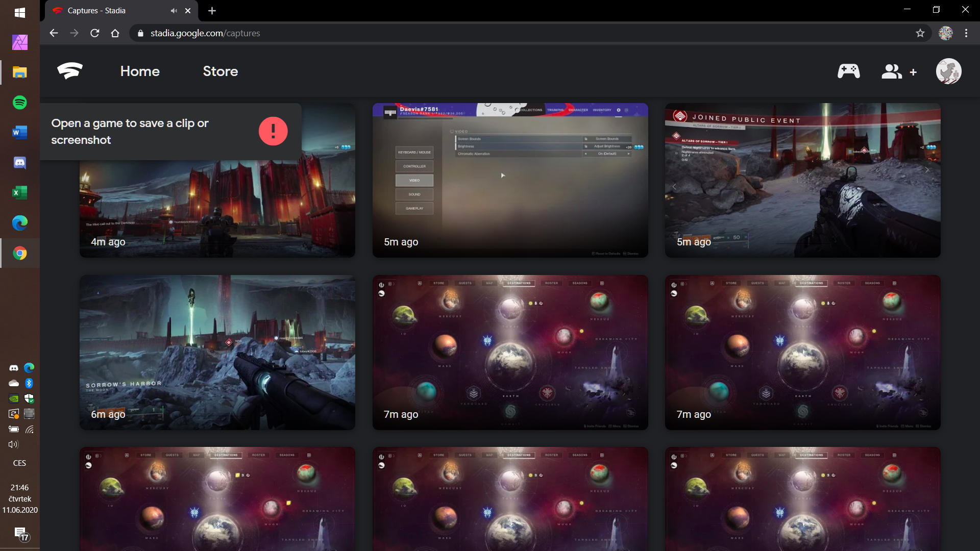Click the red exclamation alert icon

(273, 131)
